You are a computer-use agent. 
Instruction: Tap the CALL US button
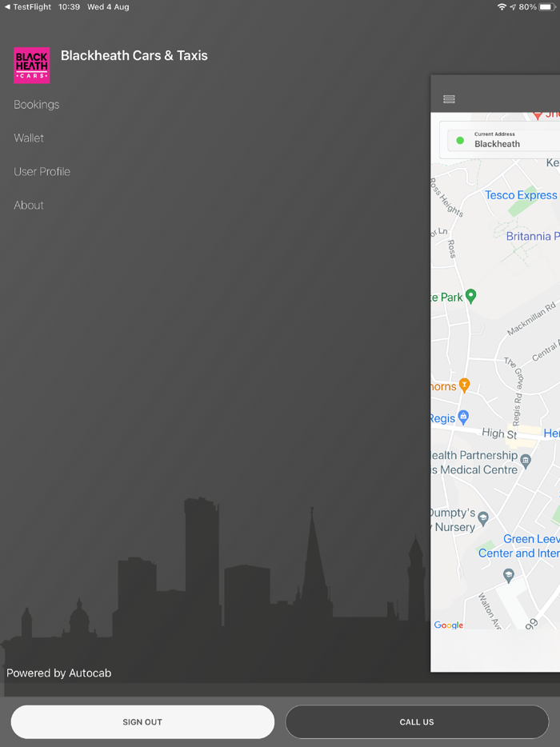(417, 721)
